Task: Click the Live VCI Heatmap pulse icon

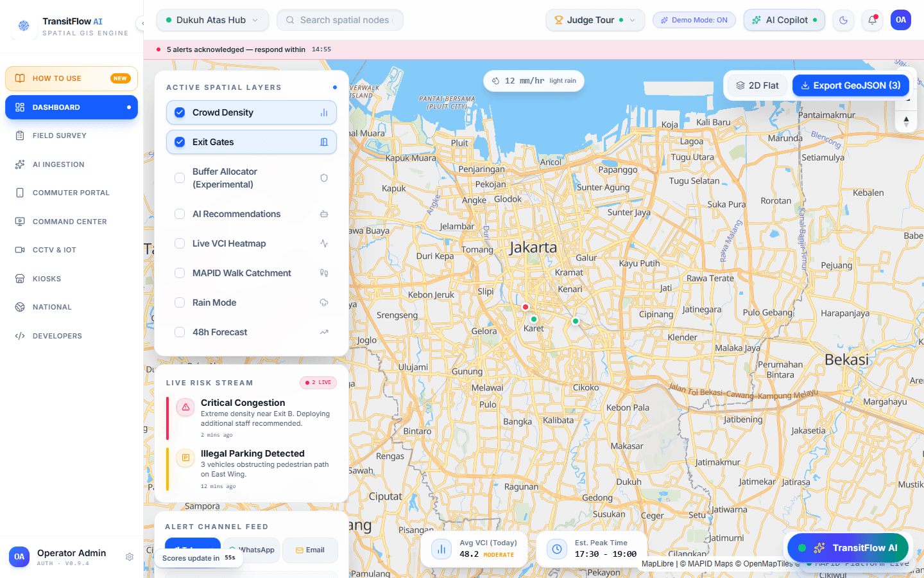Action: [x=324, y=243]
